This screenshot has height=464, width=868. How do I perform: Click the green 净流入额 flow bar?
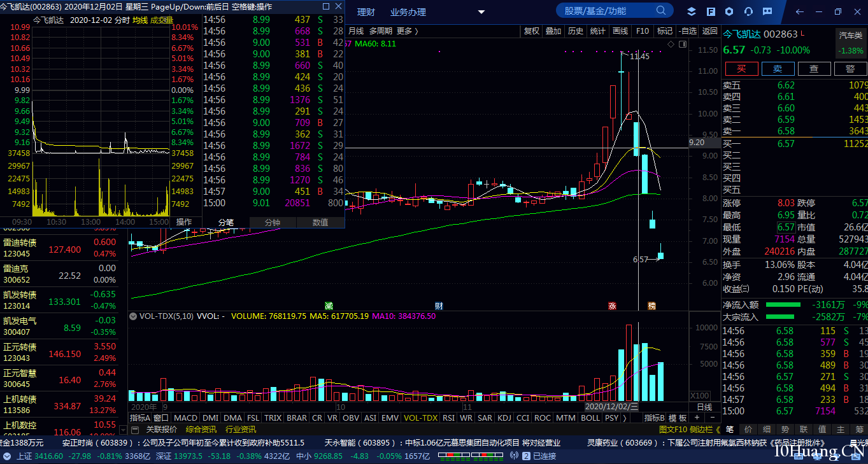[x=783, y=305]
